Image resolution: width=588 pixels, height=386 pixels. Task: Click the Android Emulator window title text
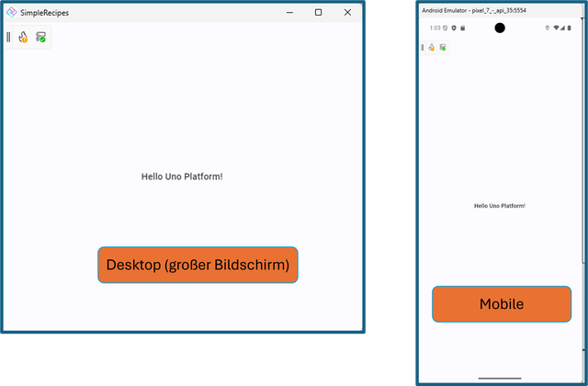click(x=474, y=10)
